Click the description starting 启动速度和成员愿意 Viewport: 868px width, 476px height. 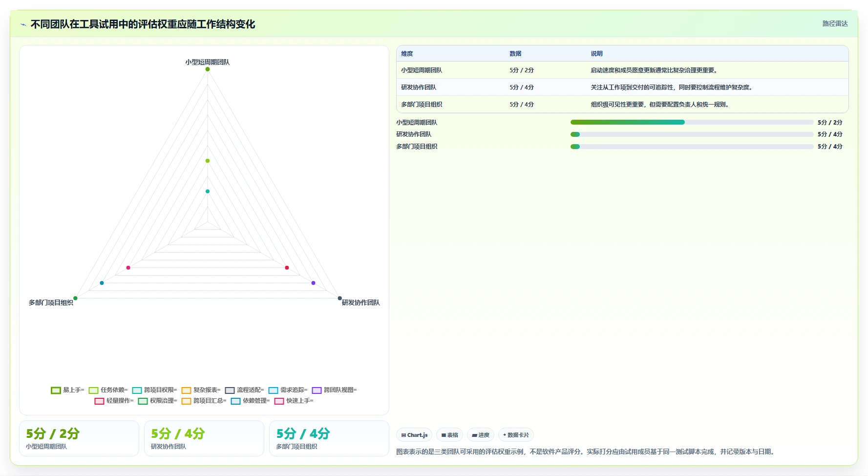pyautogui.click(x=655, y=70)
